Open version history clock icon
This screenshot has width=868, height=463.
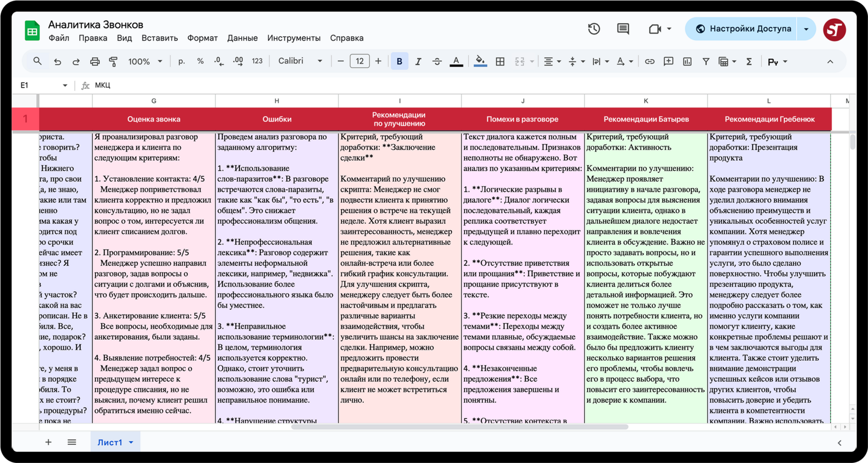pyautogui.click(x=594, y=29)
